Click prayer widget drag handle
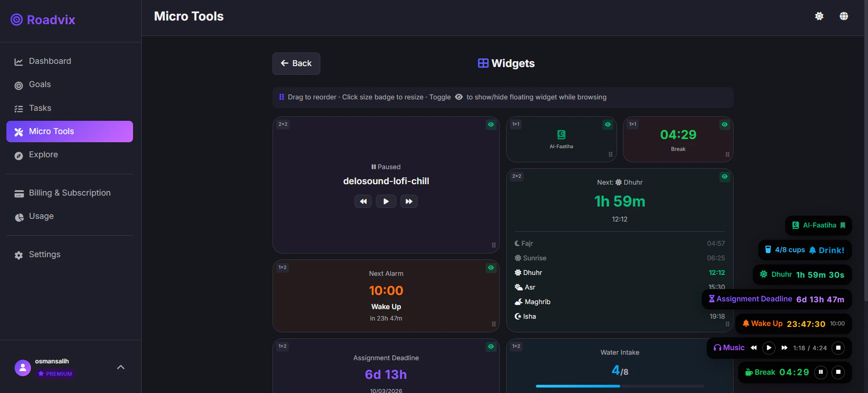The image size is (868, 393). 727,324
